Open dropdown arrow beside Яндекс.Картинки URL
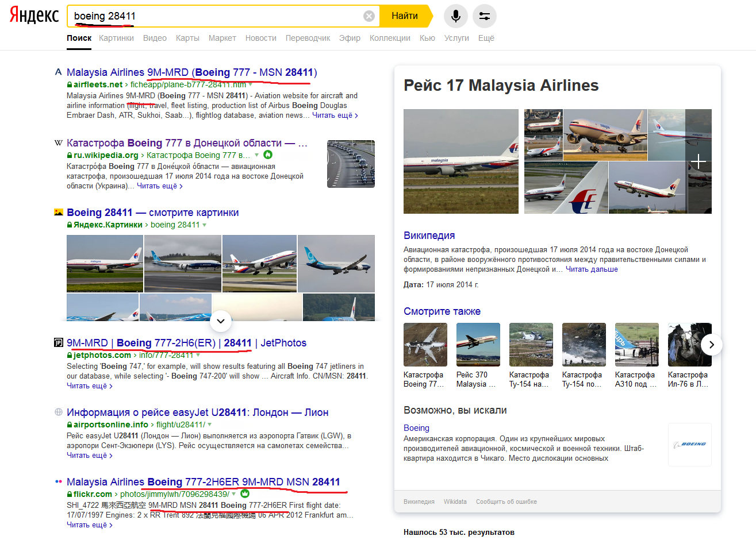The height and width of the screenshot is (540, 756). 204,225
